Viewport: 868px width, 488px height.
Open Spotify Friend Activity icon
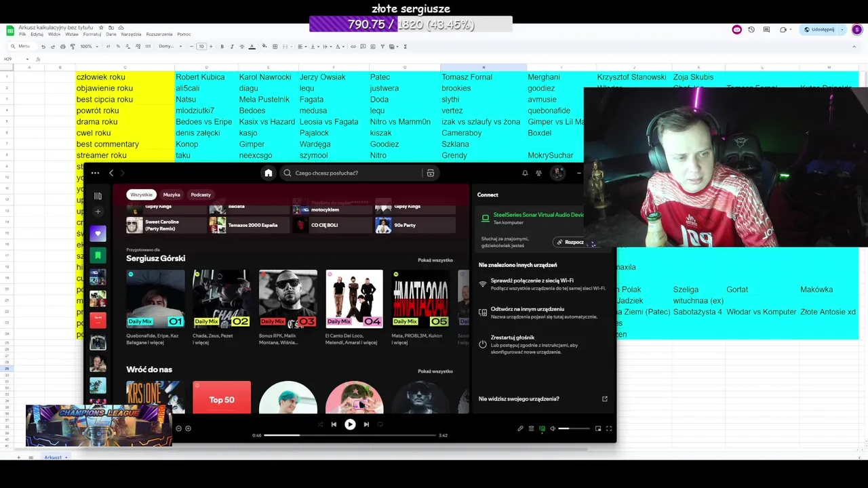point(538,173)
